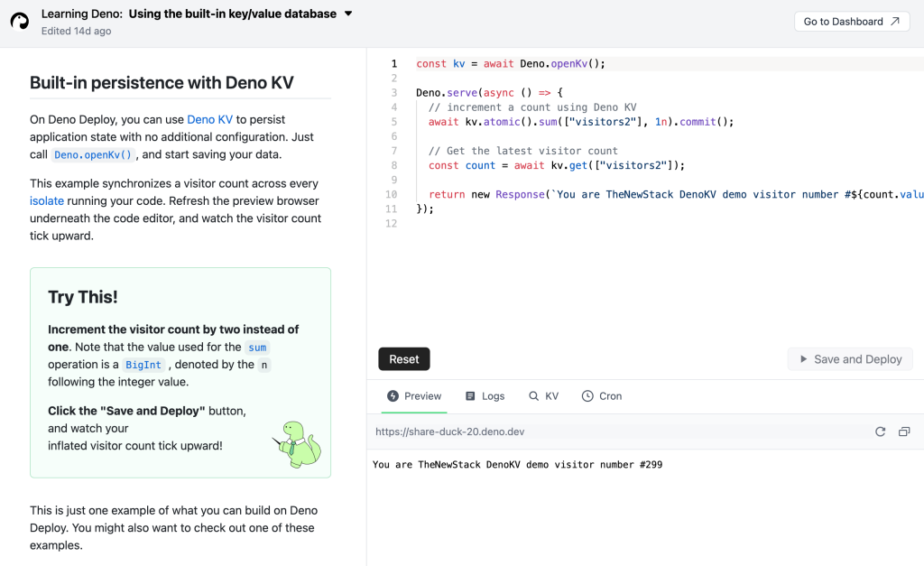The width and height of the screenshot is (924, 566).
Task: Click the Reset button
Action: (404, 359)
